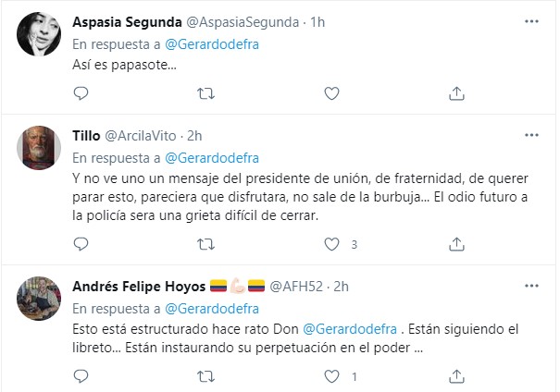Reply to Tillo's tweet
The height and width of the screenshot is (392, 560).
[81, 244]
